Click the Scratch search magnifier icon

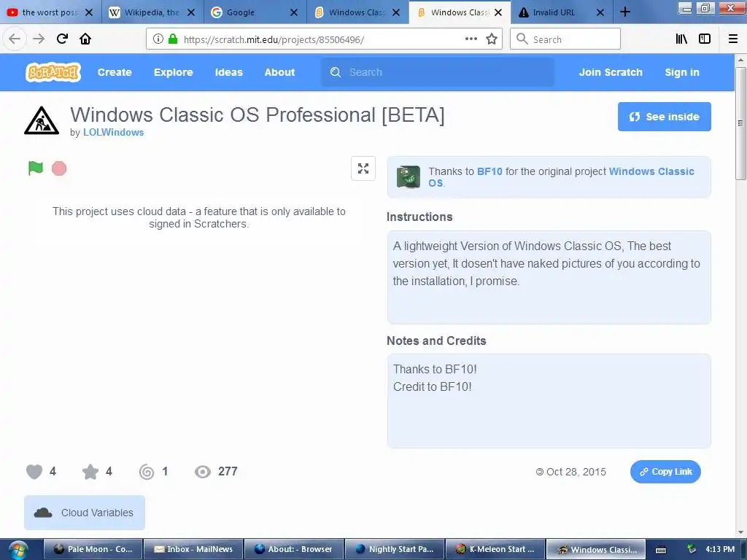336,72
